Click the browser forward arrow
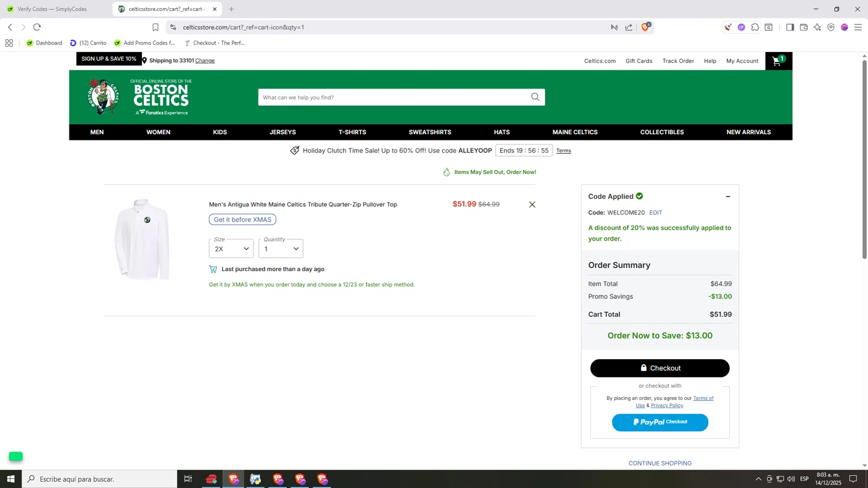Viewport: 868px width, 488px height. coord(23,27)
